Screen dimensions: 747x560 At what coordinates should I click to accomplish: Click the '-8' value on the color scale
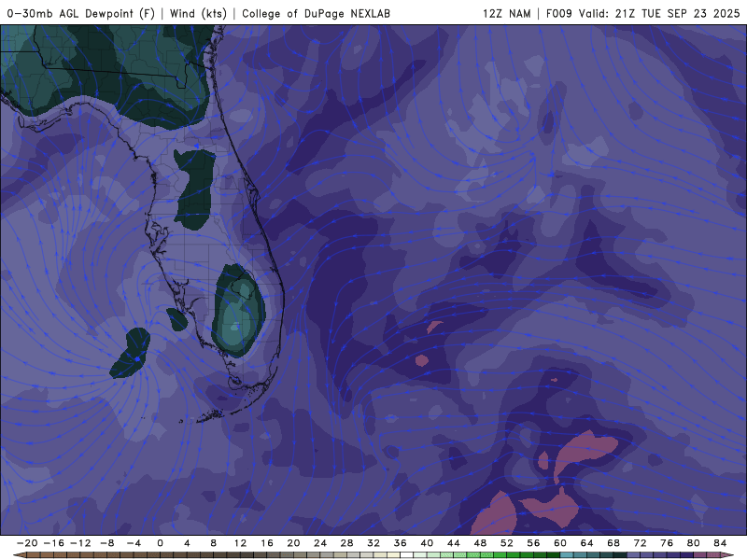tap(107, 543)
